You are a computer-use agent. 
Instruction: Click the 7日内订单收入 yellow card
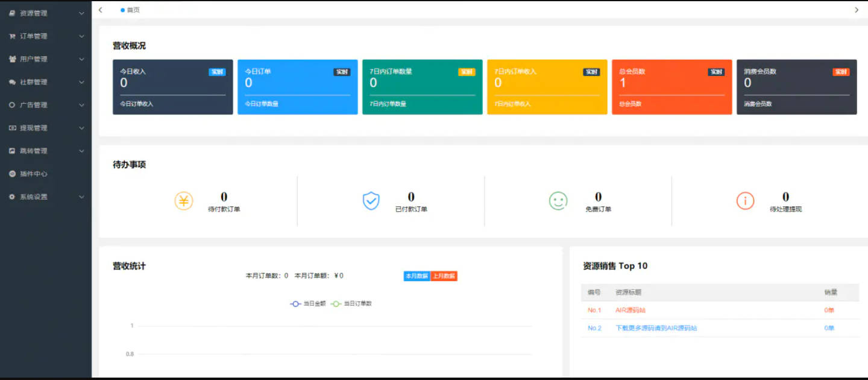[547, 87]
